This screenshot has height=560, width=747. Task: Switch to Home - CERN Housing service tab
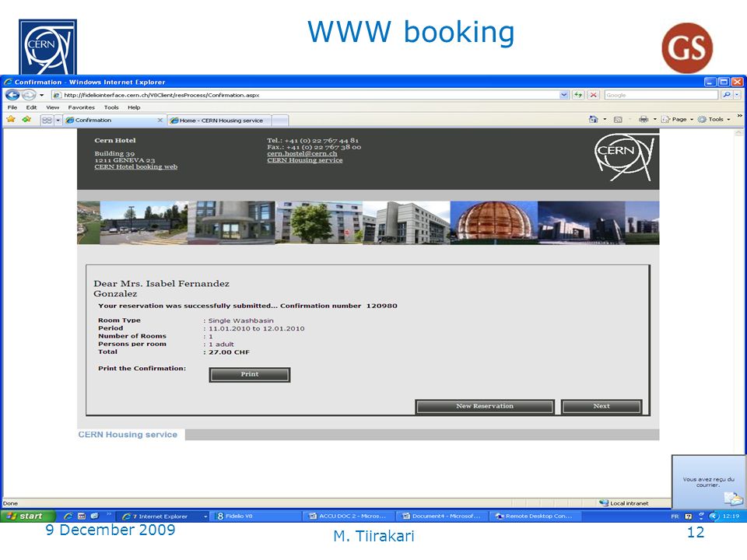coord(219,121)
